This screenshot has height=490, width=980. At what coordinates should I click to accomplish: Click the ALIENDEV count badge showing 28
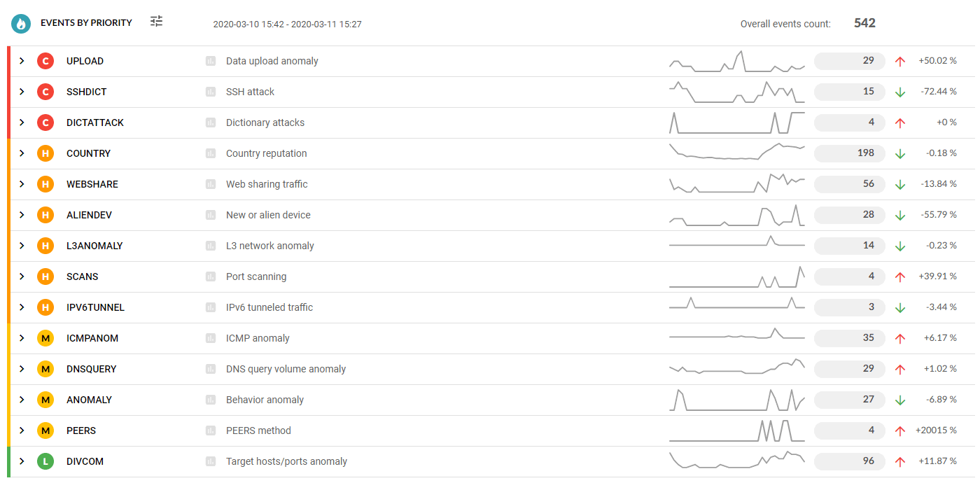[x=850, y=216]
